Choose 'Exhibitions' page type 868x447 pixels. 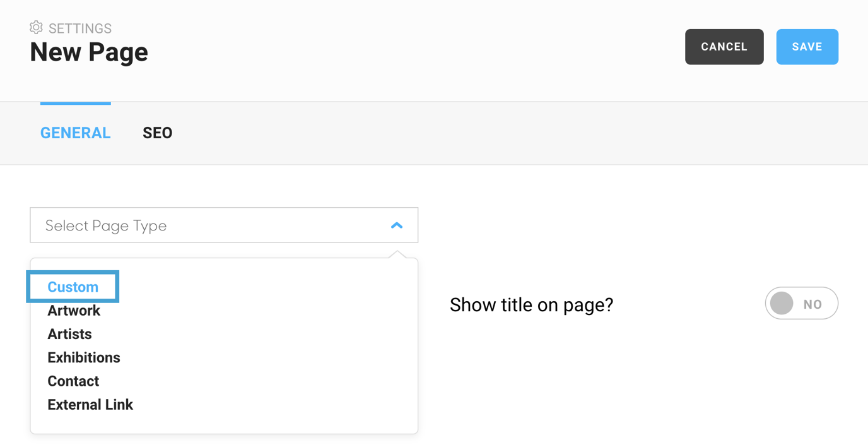click(x=83, y=357)
